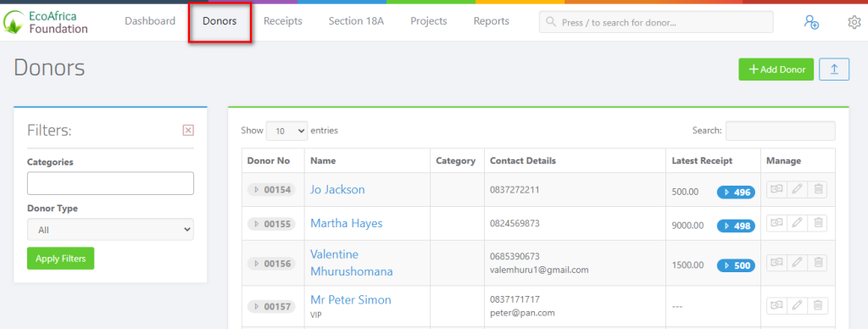Open the add user icon in header
Screen dimensions: 868x329
point(811,22)
